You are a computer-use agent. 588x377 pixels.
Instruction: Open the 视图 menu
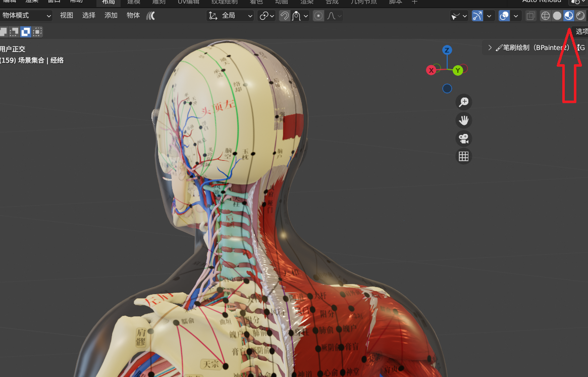(x=67, y=16)
